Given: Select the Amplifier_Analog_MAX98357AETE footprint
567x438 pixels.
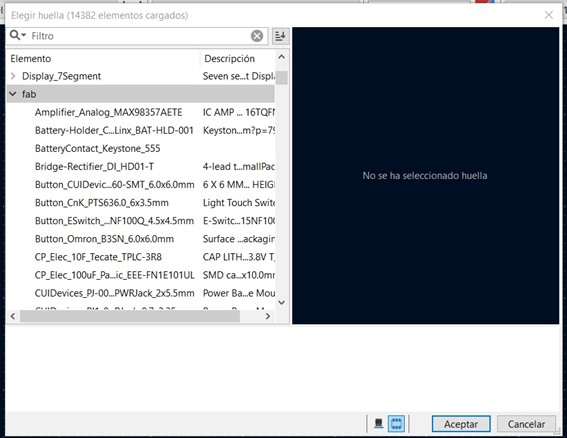Looking at the screenshot, I should click(108, 112).
